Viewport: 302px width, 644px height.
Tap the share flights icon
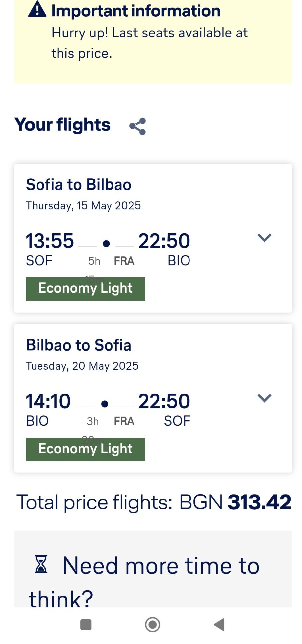138,126
